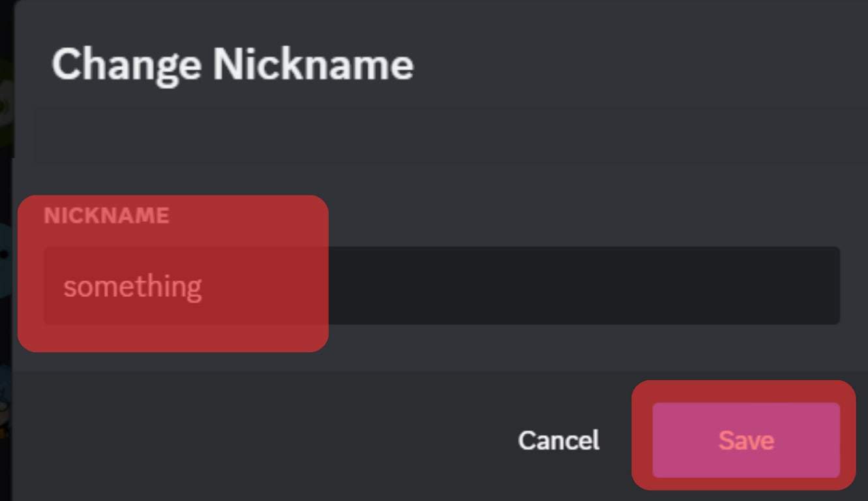
Task: Select the 'something' placeholder text area
Action: 132,284
